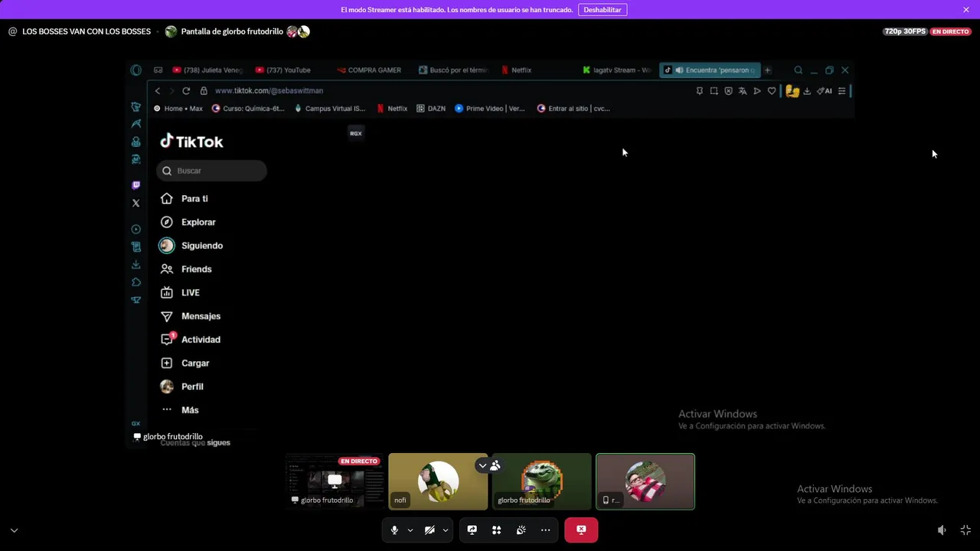
Task: Open TikTok Siguiendo feed
Action: click(191, 246)
